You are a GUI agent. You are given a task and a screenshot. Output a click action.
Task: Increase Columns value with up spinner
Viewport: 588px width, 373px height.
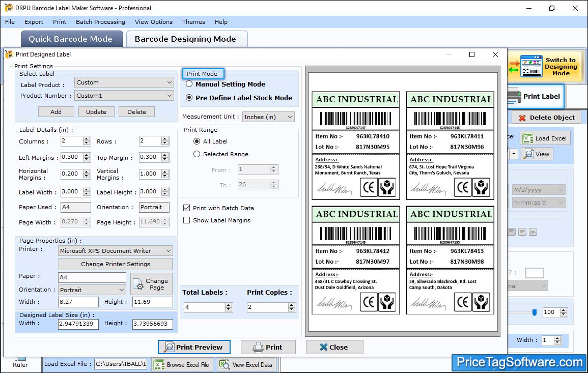point(87,139)
